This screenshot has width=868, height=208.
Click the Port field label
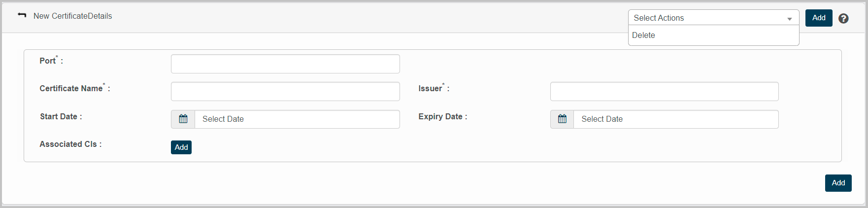point(48,61)
